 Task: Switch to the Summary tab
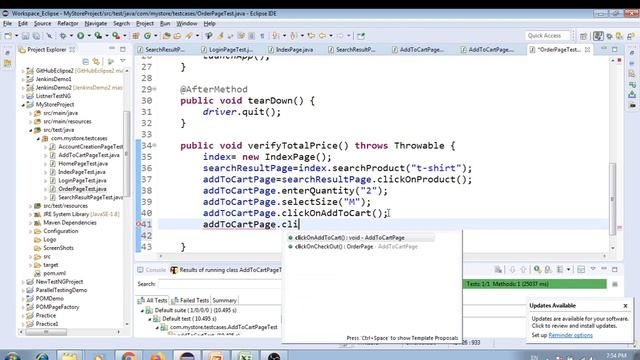click(224, 300)
